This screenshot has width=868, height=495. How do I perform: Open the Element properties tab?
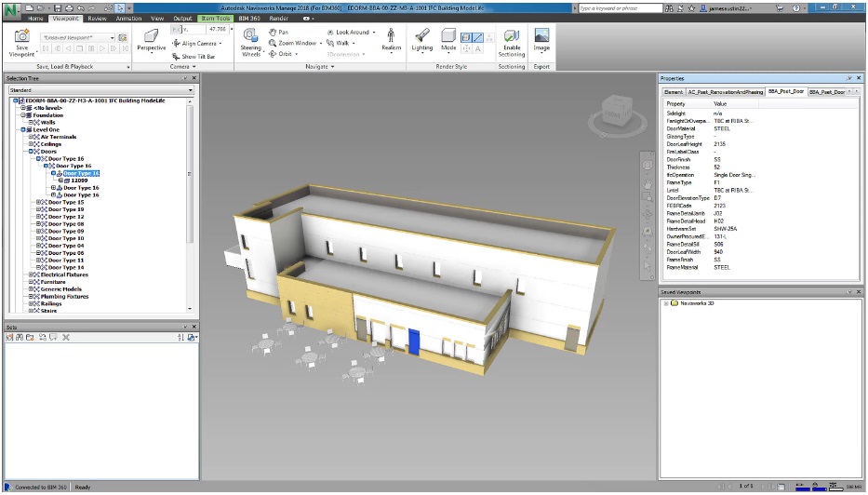click(674, 92)
